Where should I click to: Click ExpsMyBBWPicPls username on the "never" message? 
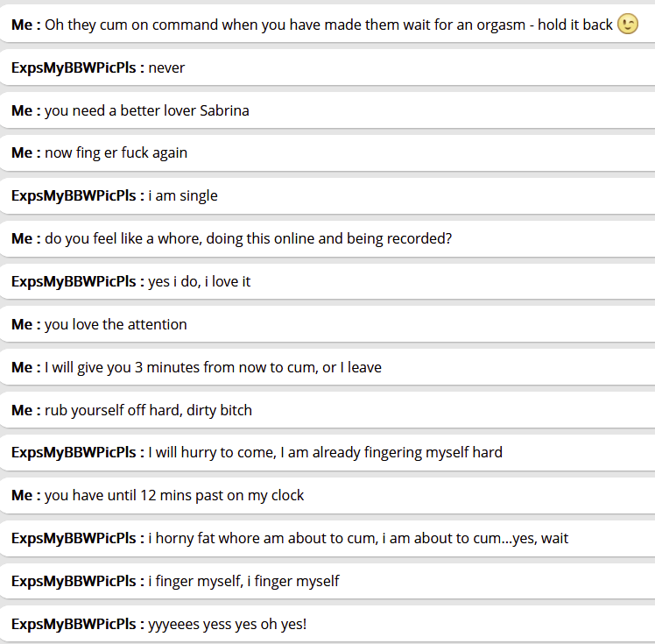(x=74, y=67)
